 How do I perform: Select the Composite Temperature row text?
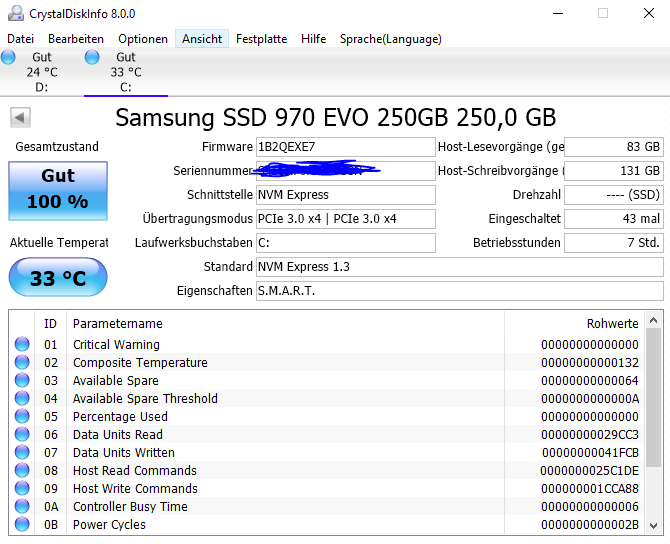click(140, 362)
